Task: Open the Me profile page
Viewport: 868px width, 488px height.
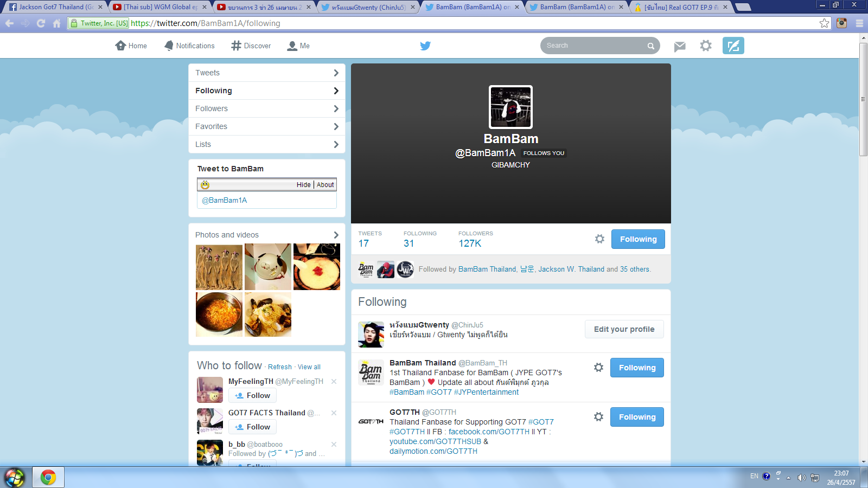Action: tap(298, 46)
